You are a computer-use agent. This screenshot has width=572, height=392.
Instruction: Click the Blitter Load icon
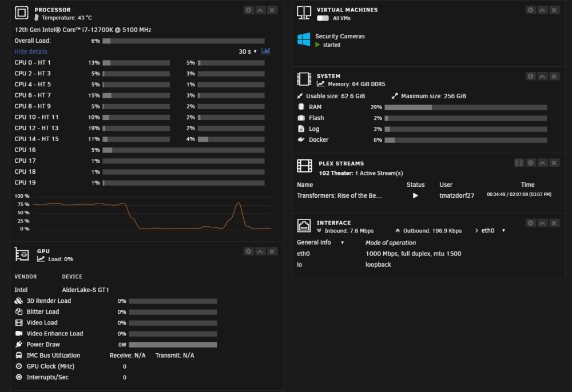pos(19,312)
